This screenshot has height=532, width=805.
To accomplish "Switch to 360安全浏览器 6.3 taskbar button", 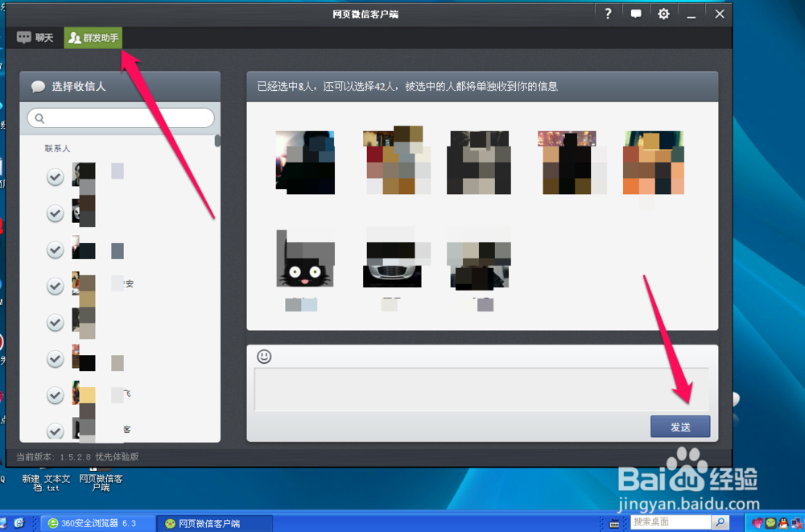I will coord(97,523).
